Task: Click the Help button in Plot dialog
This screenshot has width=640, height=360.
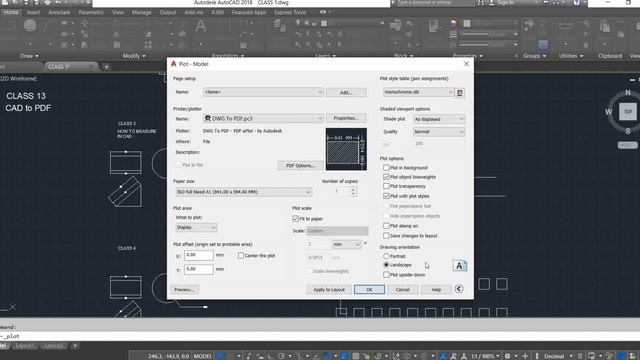Action: 436,289
